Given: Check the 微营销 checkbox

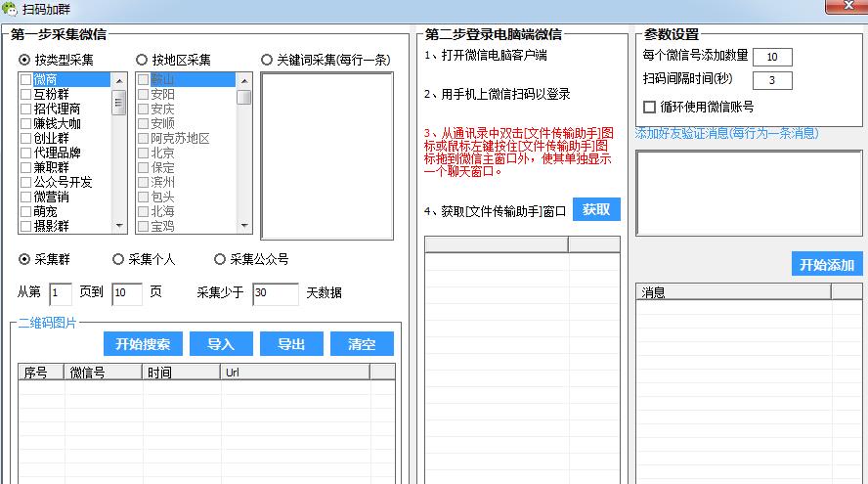Looking at the screenshot, I should tap(26, 197).
